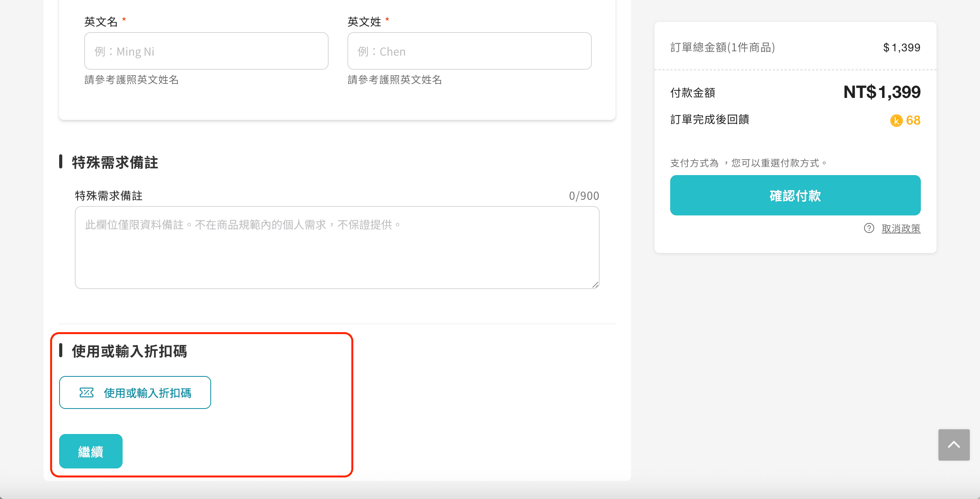
Task: Click the 訂單總金額 order total row
Action: [x=722, y=47]
